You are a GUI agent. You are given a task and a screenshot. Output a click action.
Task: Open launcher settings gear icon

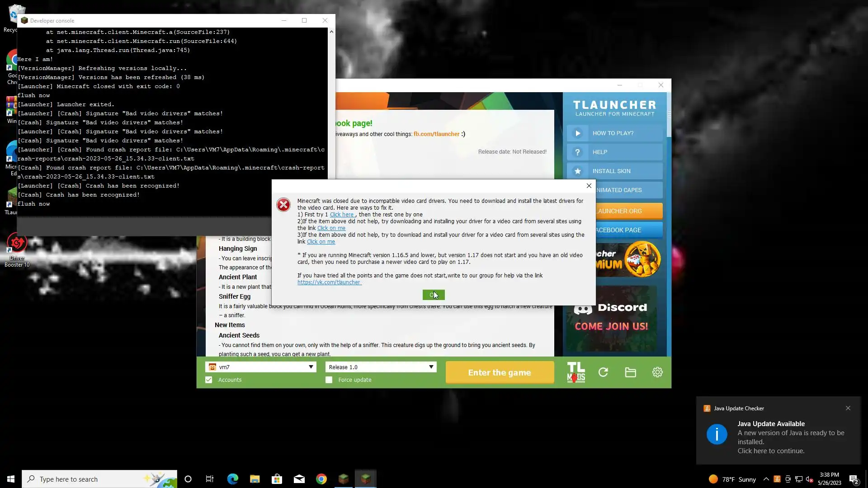click(x=657, y=372)
